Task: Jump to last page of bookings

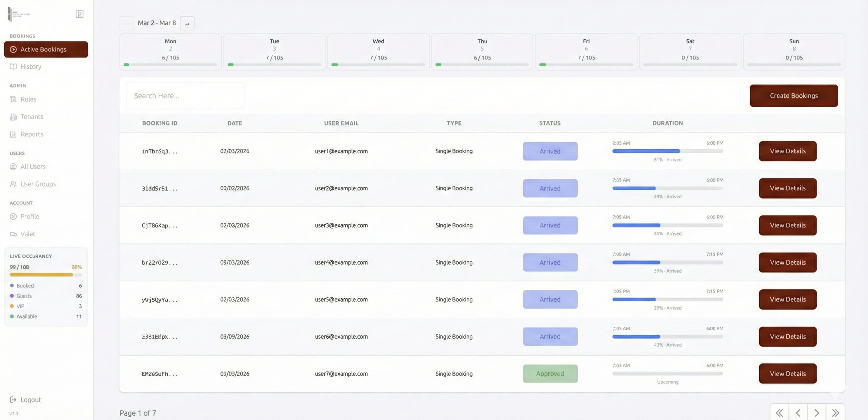Action: point(835,413)
